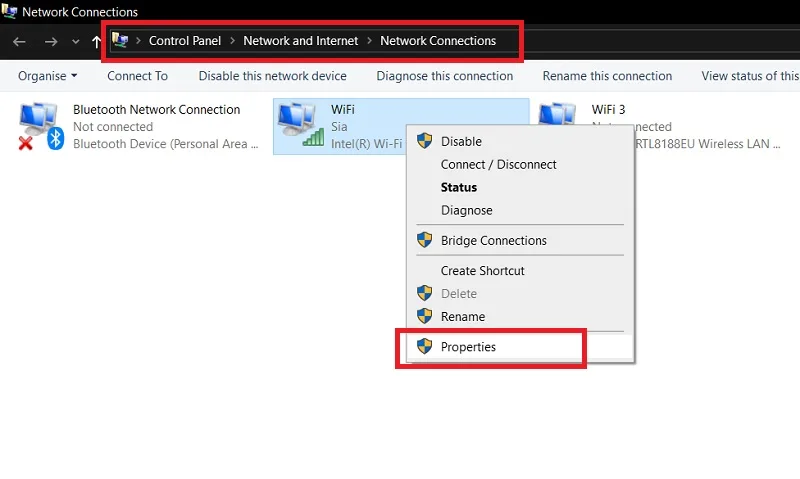Image resolution: width=800 pixels, height=479 pixels.
Task: Click address bar network folder icon
Action: [120, 40]
